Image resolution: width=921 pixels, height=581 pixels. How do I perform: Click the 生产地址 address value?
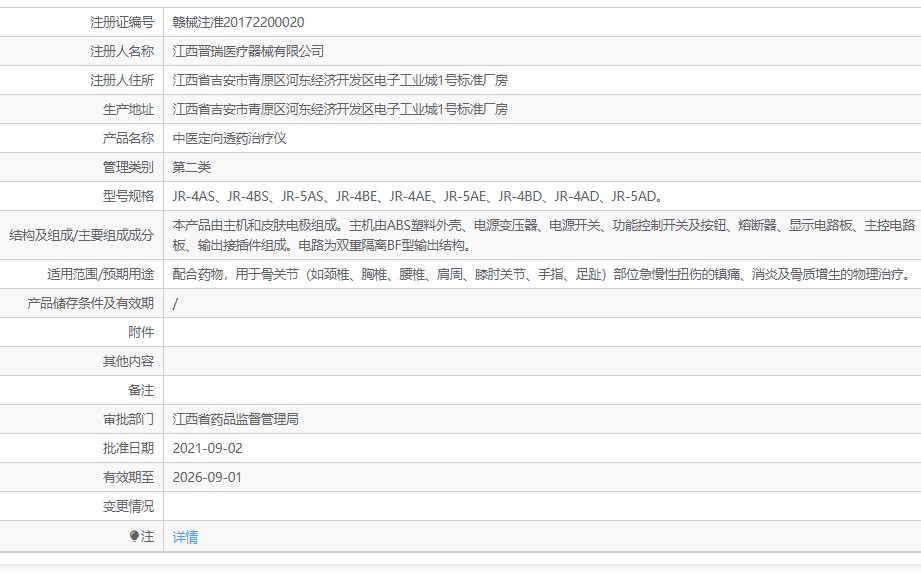[340, 109]
